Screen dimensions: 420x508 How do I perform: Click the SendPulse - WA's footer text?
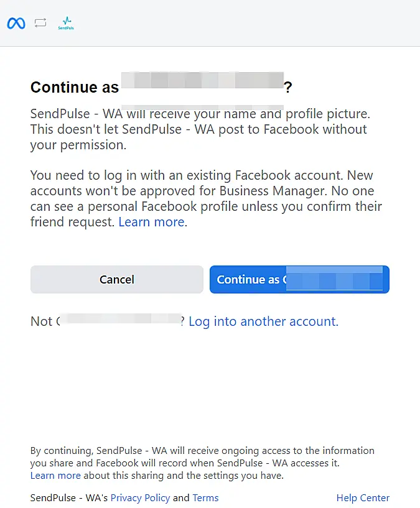[68, 498]
